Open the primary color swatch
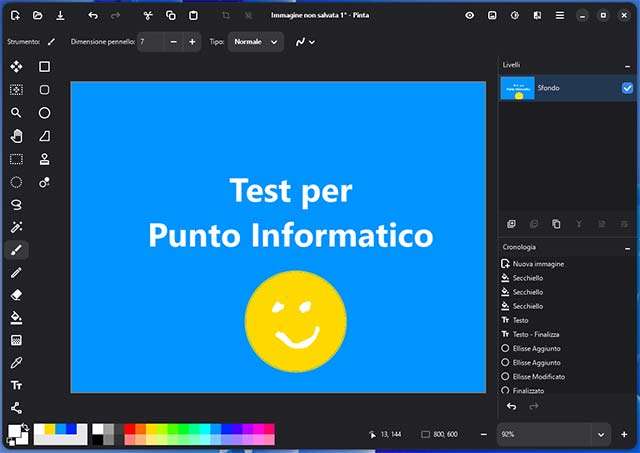Screen dimensions: 640x453 14,431
